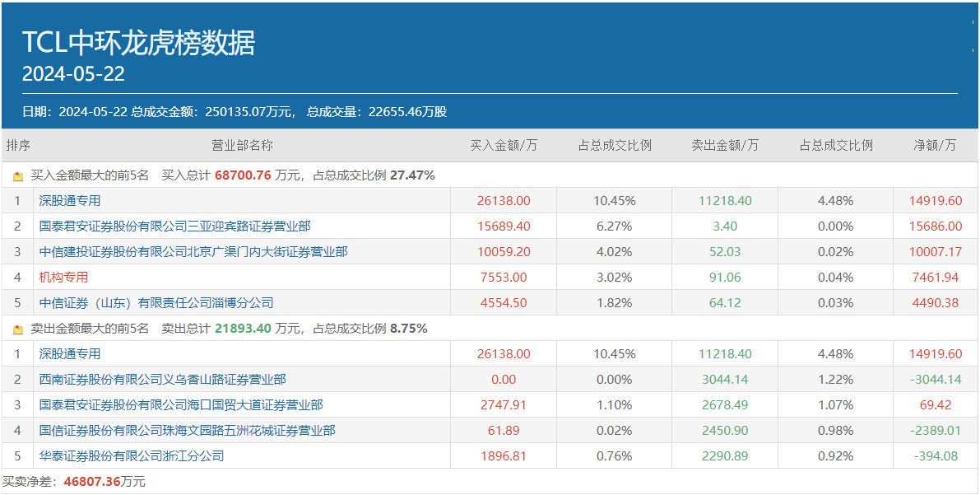Click the icon beside 买入金额最大的前5名
The width and height of the screenshot is (980, 495).
pos(18,176)
